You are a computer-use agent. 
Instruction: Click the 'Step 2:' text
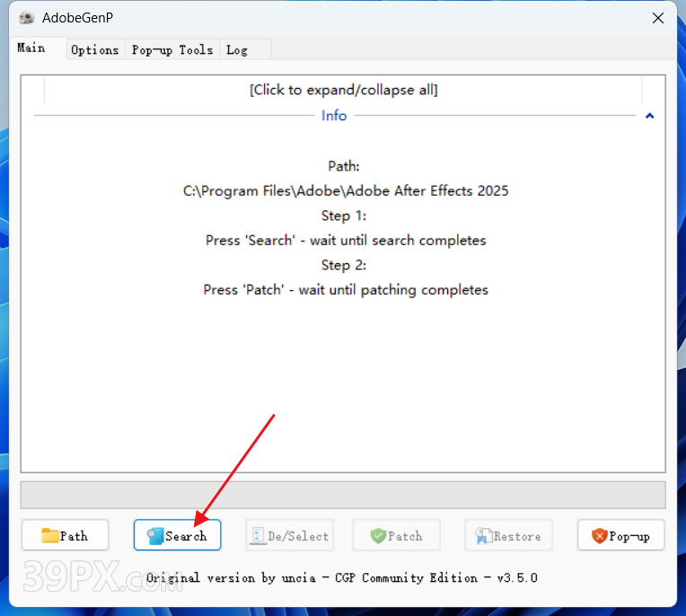coord(344,265)
